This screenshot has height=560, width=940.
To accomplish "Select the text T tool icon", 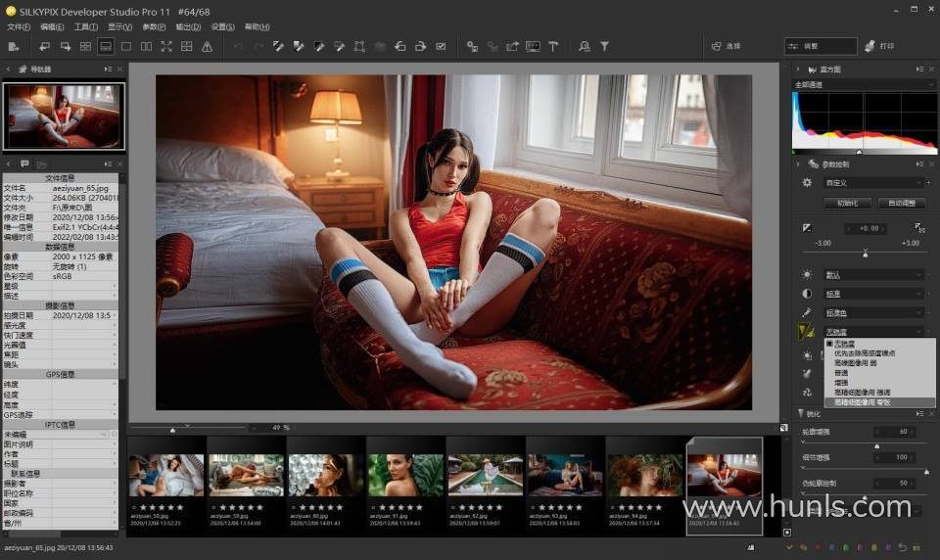I will tap(553, 46).
